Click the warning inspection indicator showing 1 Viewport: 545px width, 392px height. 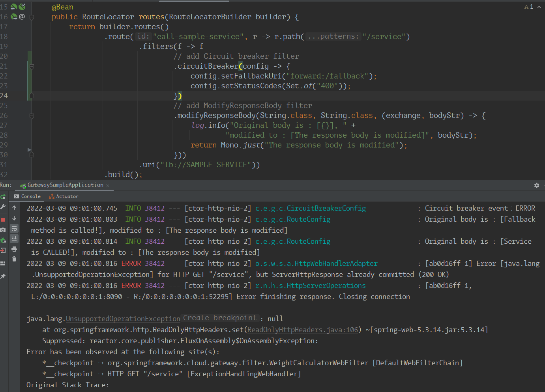(x=529, y=7)
